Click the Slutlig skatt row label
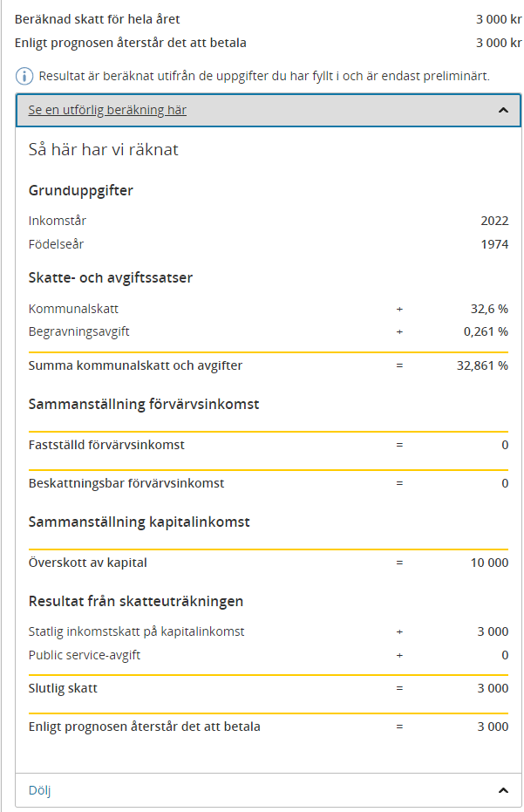524x812 pixels. click(63, 688)
